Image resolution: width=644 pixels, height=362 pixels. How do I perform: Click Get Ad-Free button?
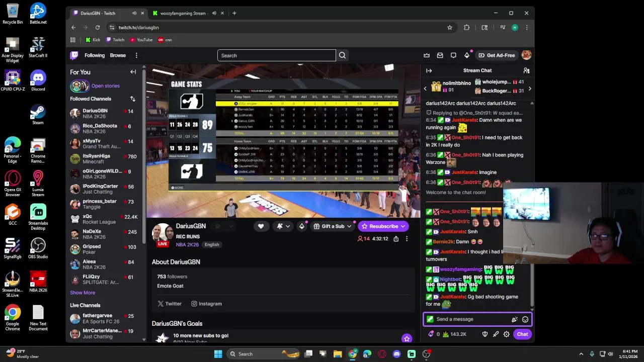tap(497, 55)
